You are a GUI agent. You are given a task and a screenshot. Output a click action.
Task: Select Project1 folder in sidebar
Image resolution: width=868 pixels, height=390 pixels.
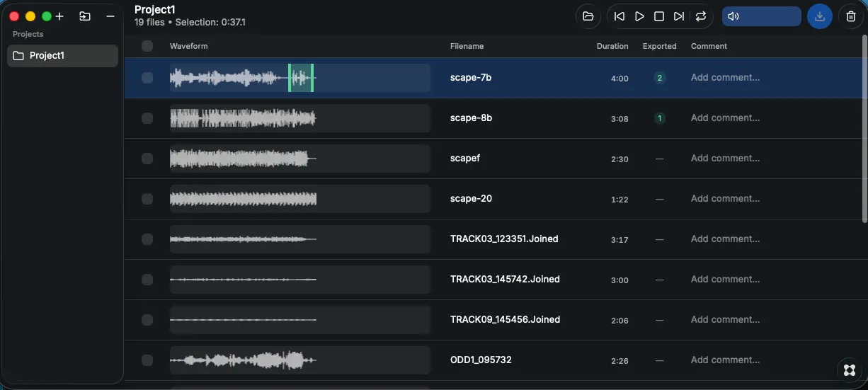coord(62,56)
